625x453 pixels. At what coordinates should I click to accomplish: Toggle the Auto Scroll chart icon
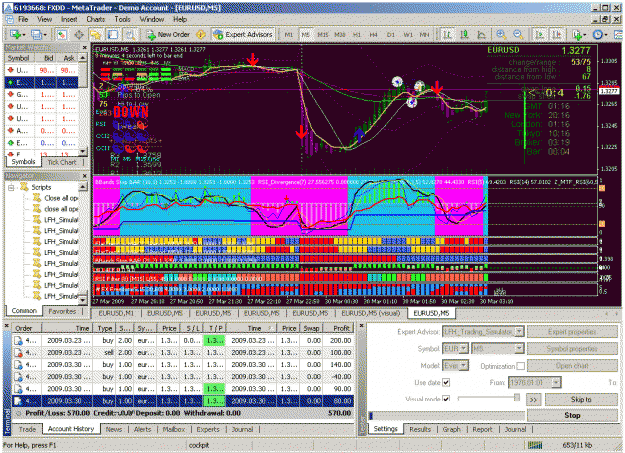pyautogui.click(x=540, y=35)
